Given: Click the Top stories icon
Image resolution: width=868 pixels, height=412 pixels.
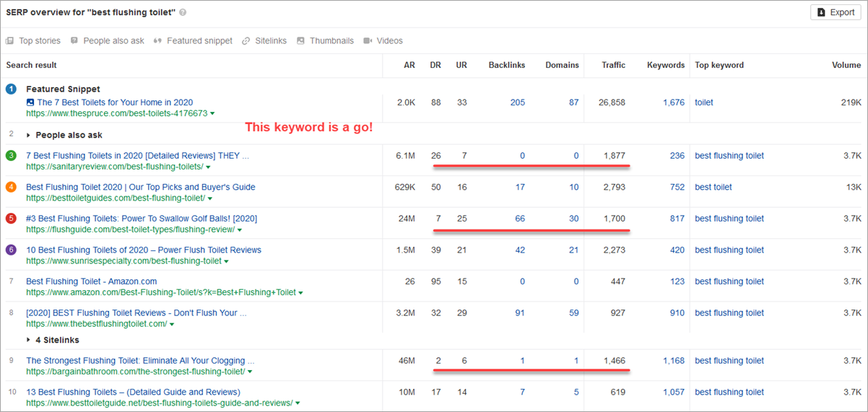Looking at the screenshot, I should coord(10,41).
